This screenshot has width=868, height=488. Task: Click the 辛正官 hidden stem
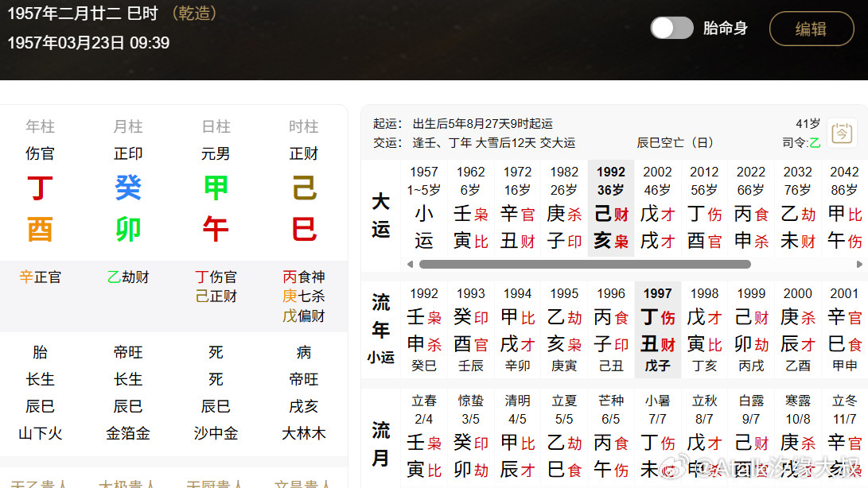point(40,277)
